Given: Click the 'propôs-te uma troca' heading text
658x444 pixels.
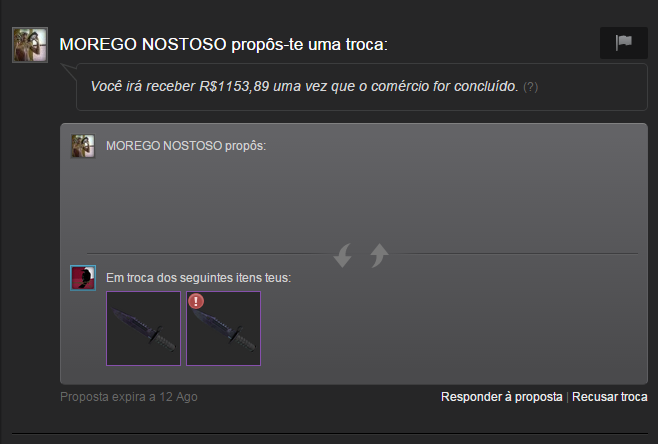Looking at the screenshot, I should coord(310,44).
